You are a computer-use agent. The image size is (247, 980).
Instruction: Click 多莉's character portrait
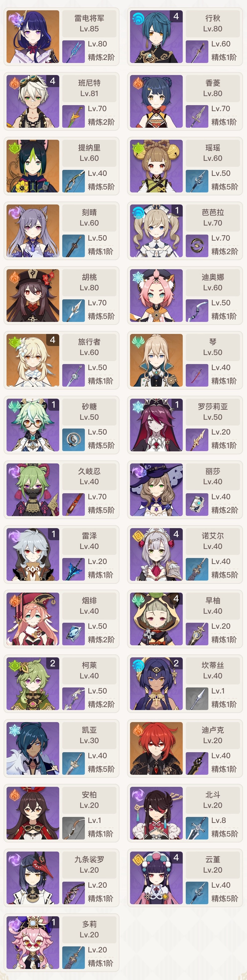coord(33,942)
